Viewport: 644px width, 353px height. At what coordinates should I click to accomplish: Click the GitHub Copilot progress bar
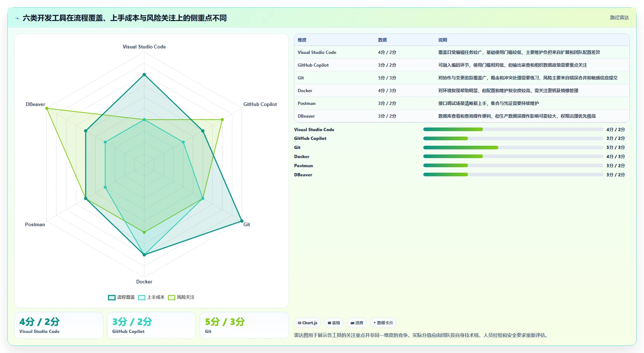tap(513, 138)
